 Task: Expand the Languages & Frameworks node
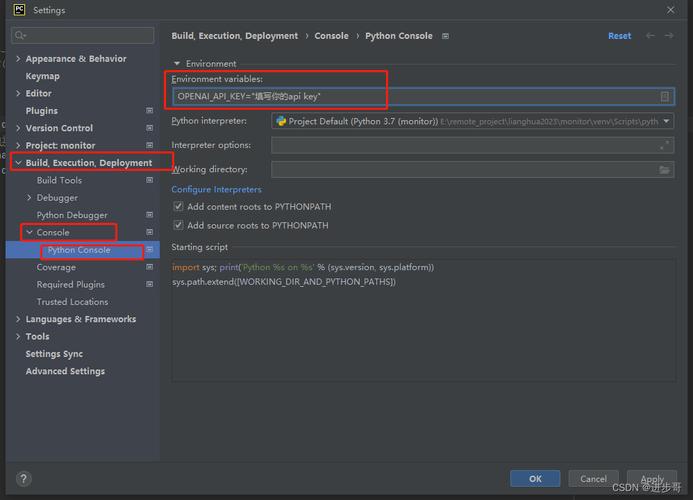pos(17,320)
